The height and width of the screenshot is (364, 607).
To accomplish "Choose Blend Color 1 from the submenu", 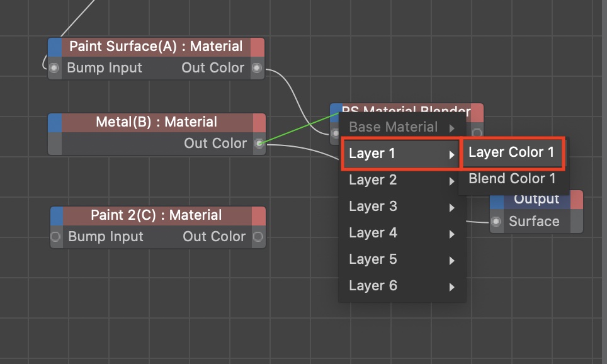I will pos(511,179).
